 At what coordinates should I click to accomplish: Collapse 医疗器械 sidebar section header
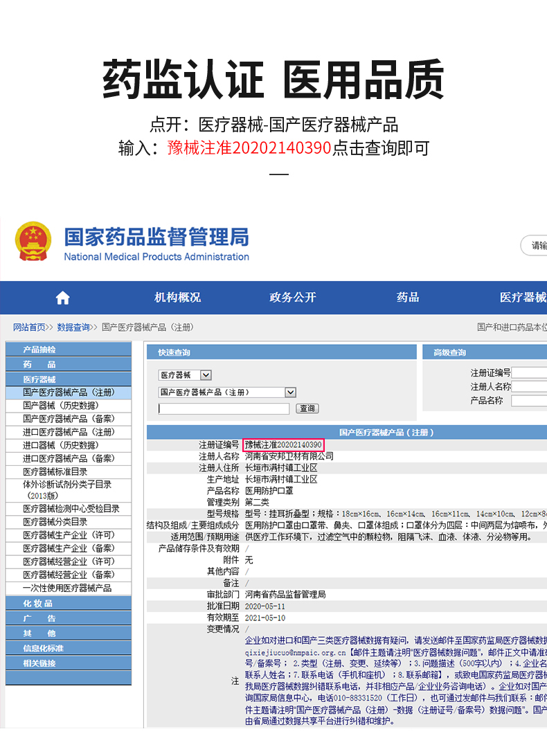[69, 379]
